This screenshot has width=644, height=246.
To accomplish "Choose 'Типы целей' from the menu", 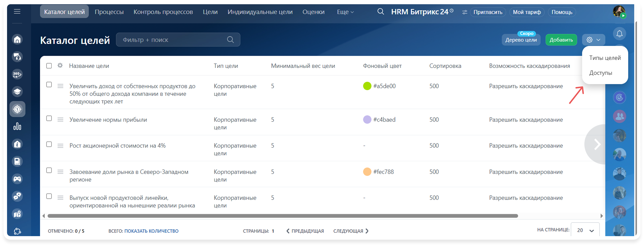I will [x=605, y=58].
